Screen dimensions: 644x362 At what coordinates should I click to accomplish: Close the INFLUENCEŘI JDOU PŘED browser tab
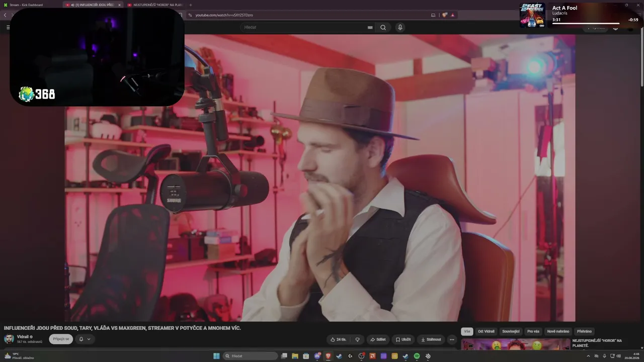119,5
